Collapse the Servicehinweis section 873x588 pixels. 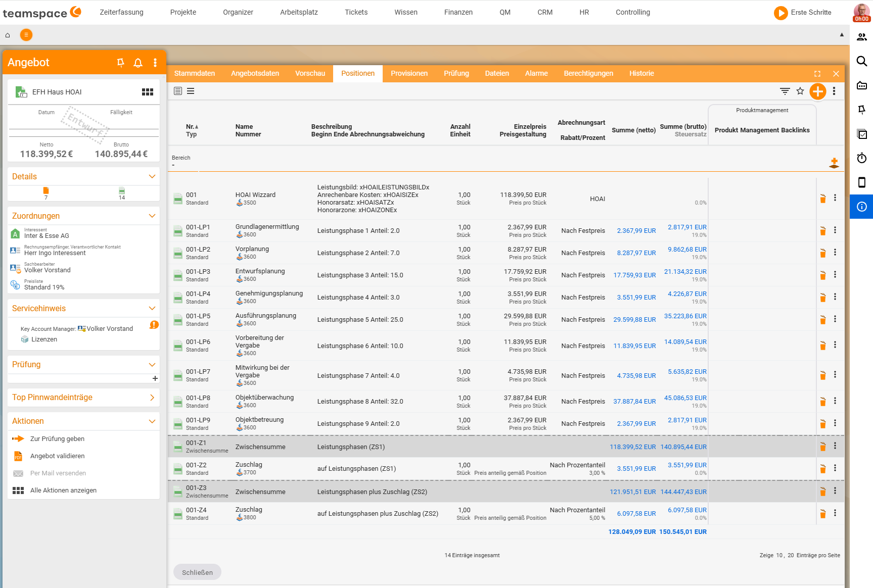click(x=152, y=308)
